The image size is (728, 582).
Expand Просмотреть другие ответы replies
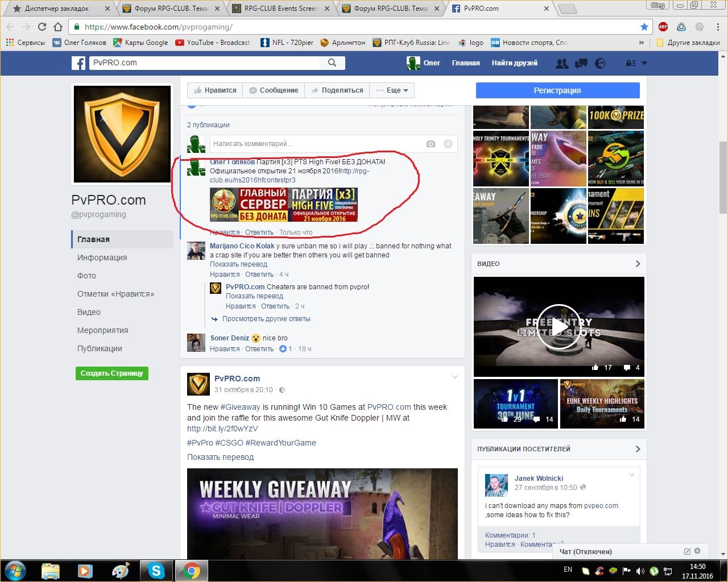(266, 319)
